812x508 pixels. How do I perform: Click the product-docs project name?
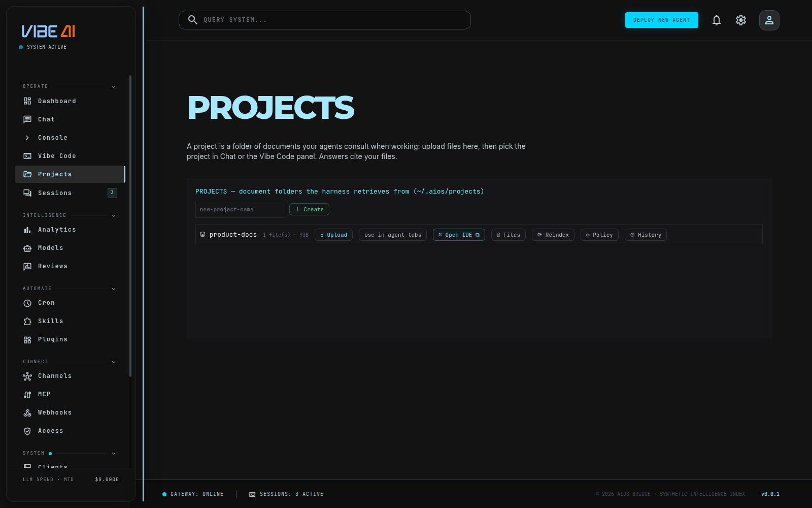(x=233, y=235)
